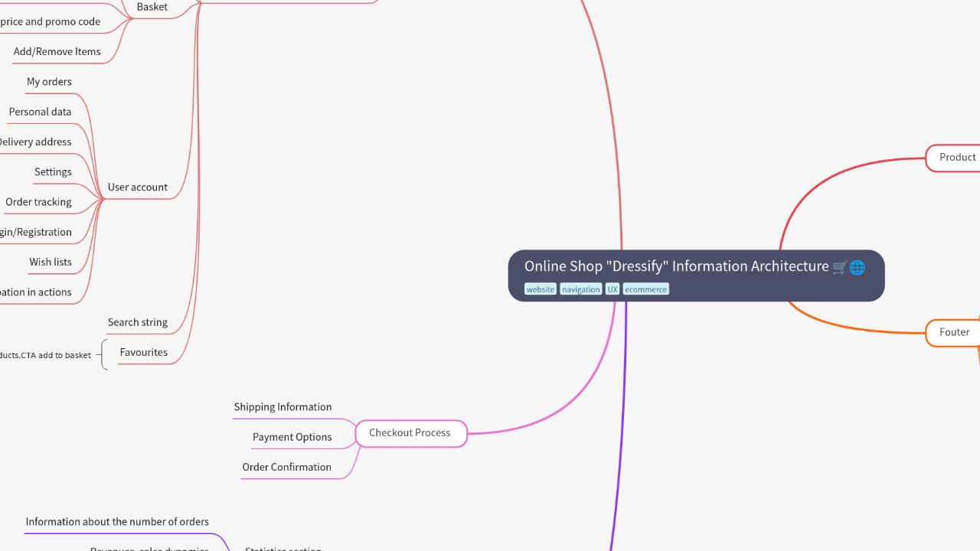Image resolution: width=980 pixels, height=551 pixels.
Task: Select 'Statistics section' node
Action: click(x=283, y=548)
